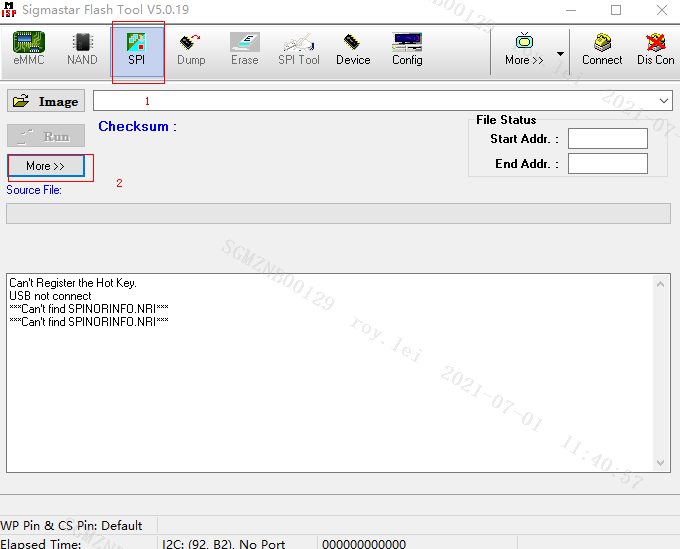Click the 'USB not connect' log line
Image resolution: width=680 pixels, height=549 pixels.
point(50,296)
